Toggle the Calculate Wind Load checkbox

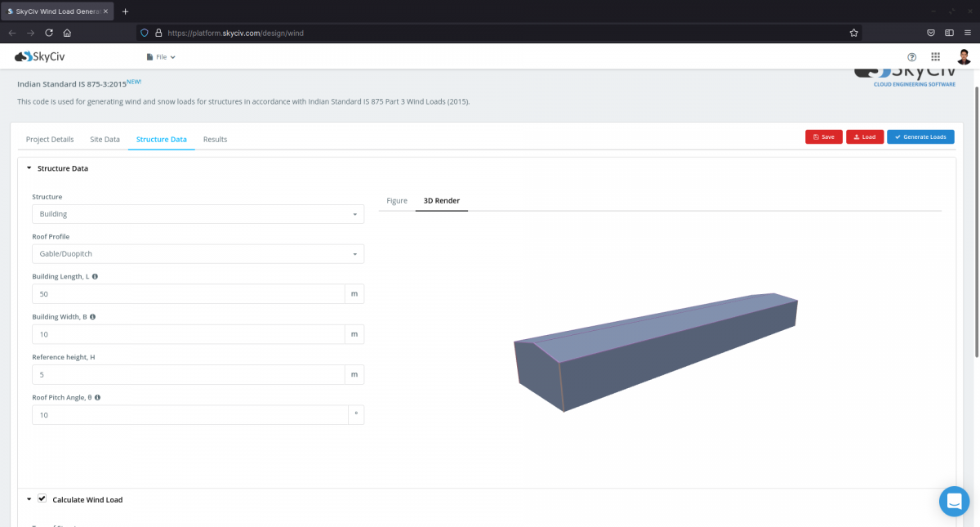42,498
